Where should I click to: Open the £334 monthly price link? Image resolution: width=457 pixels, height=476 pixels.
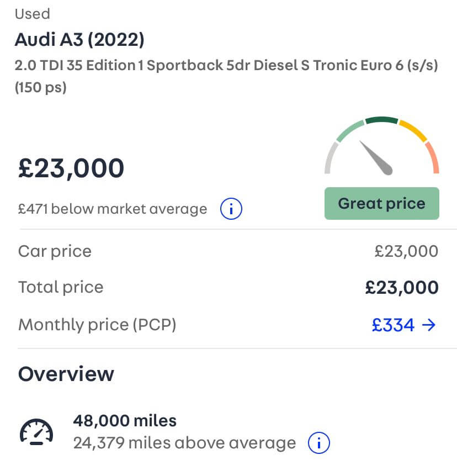[393, 325]
